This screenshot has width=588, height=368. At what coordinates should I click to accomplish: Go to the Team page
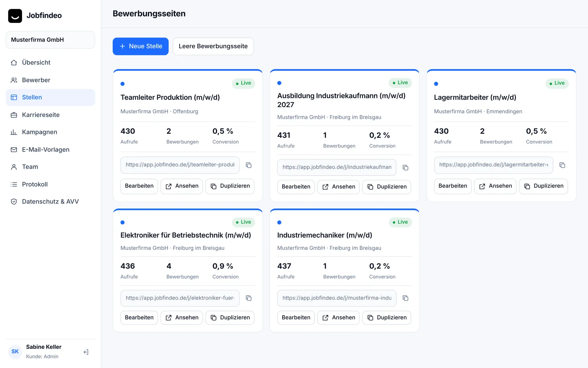coord(50,167)
